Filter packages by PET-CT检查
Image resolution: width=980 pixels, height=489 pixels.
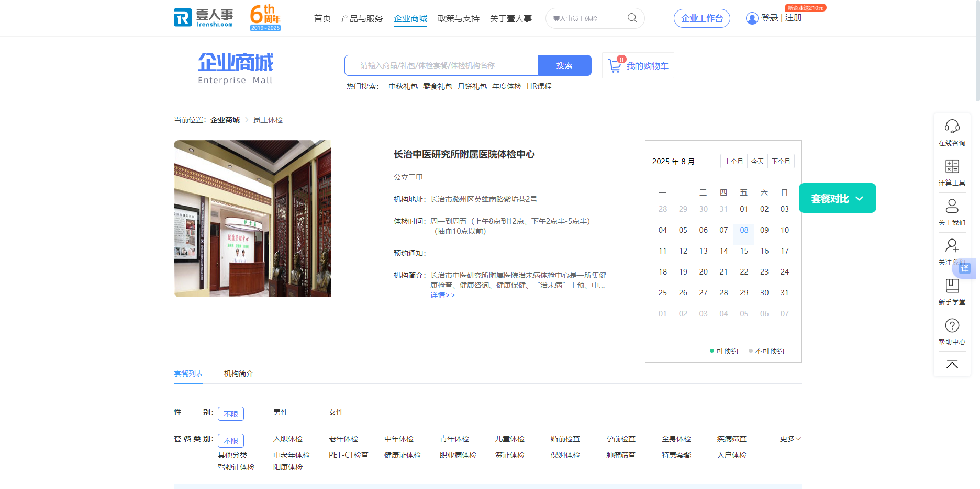349,456
